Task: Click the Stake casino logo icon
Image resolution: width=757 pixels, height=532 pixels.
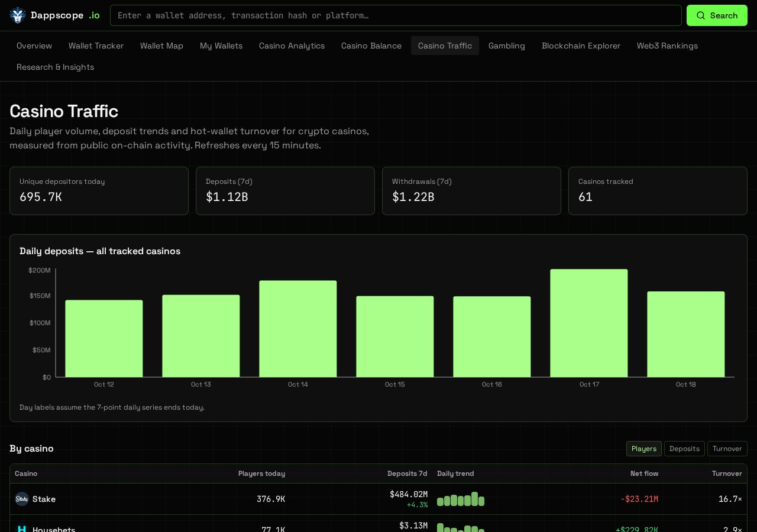Action: pyautogui.click(x=22, y=499)
